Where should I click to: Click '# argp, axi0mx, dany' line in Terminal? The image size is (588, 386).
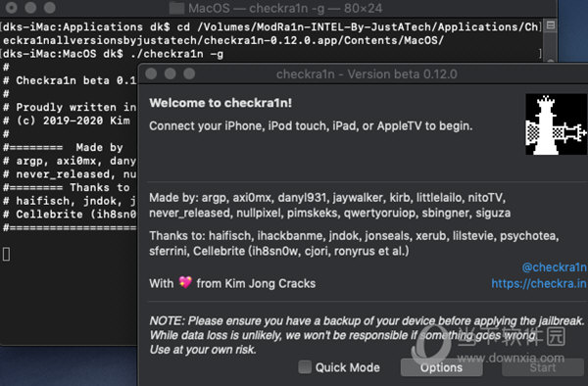coord(70,161)
